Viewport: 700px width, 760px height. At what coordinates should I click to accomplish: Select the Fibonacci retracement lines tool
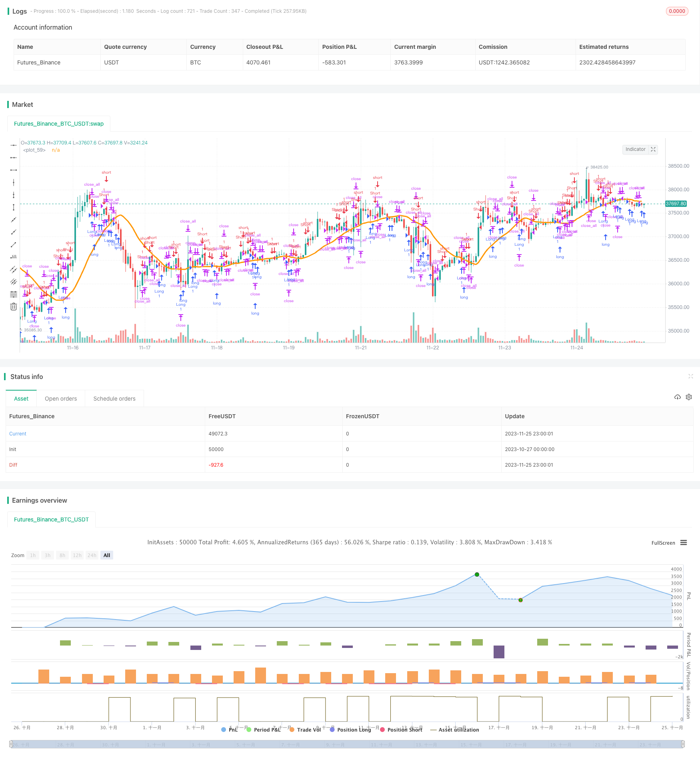pos(14,294)
